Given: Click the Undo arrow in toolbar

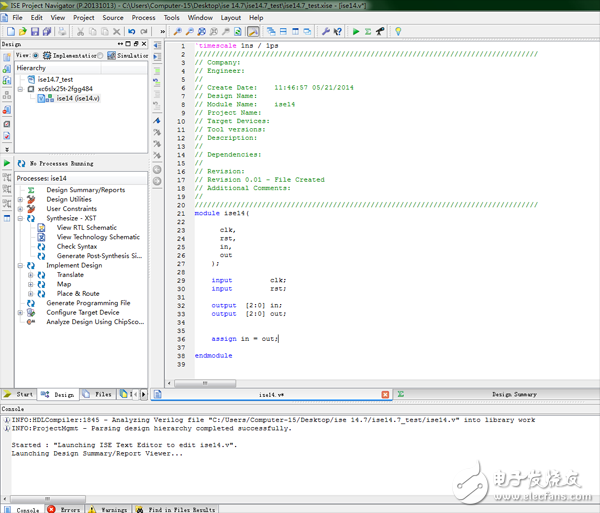Looking at the screenshot, I should click(x=132, y=32).
